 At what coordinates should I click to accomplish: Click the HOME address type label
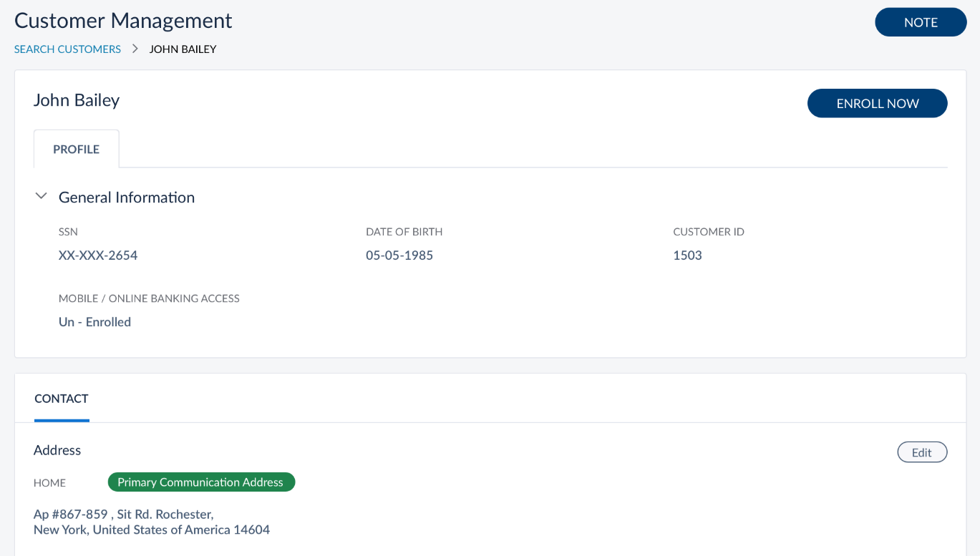click(49, 483)
